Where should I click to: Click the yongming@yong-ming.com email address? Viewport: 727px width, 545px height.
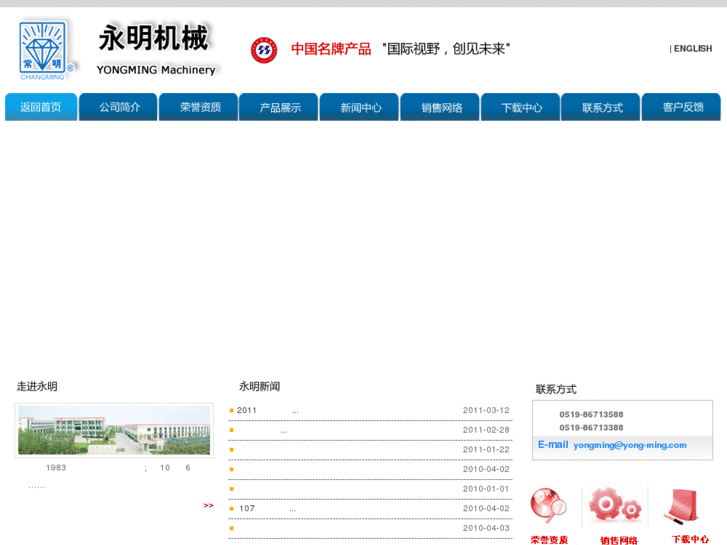(x=630, y=445)
